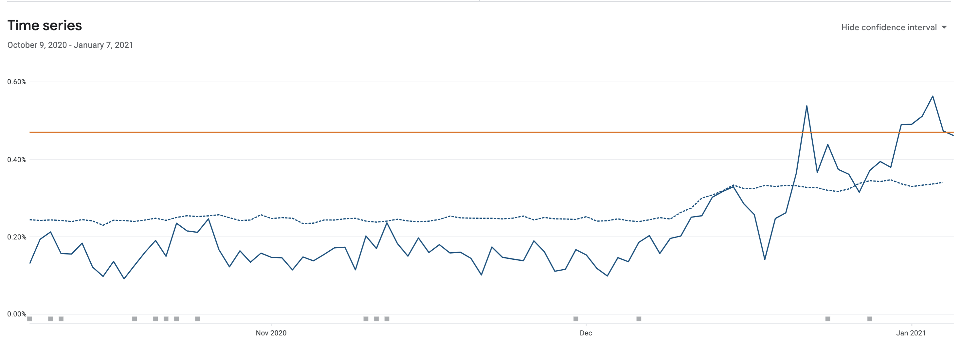Click the "Time series" heading
Viewport: 980px width, 342px height.
pos(45,26)
